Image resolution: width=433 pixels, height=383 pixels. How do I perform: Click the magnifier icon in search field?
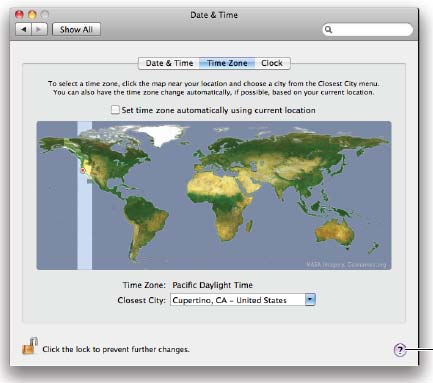pos(328,30)
